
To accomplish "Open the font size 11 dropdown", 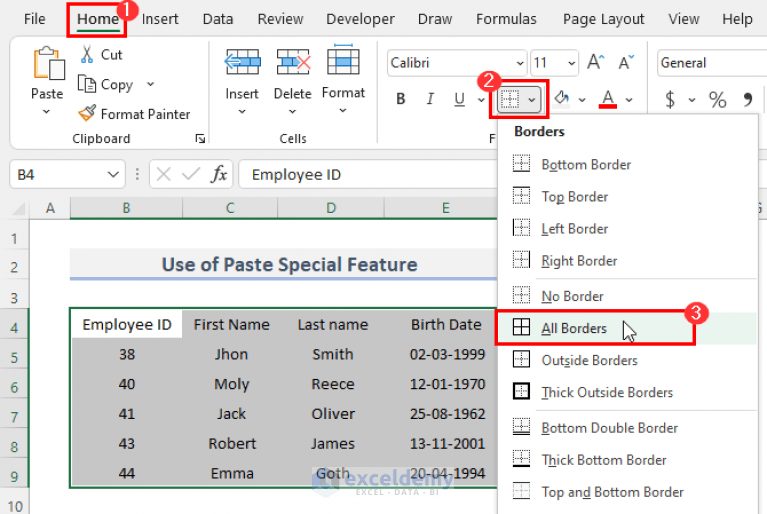I will tap(571, 63).
